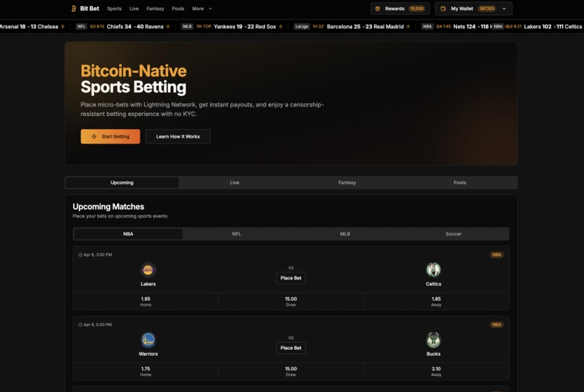Select the MLB league tab

pos(345,234)
